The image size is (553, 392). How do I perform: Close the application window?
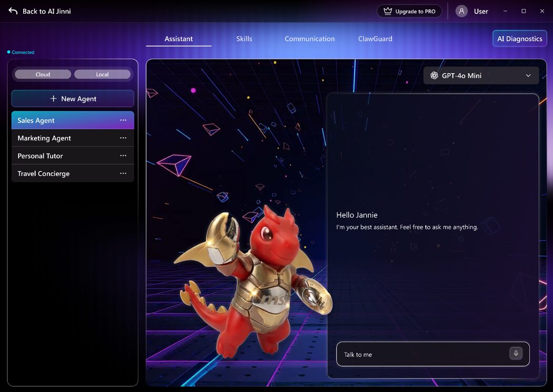pyautogui.click(x=542, y=11)
